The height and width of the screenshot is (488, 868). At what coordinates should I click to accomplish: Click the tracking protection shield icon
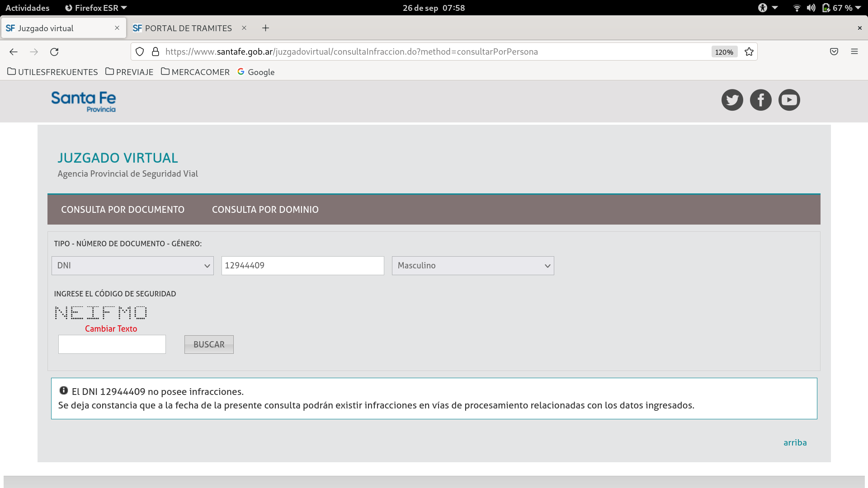pos(140,52)
